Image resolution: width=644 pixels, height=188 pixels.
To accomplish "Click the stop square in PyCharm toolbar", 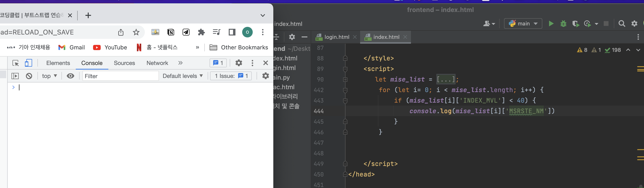I will pos(606,24).
